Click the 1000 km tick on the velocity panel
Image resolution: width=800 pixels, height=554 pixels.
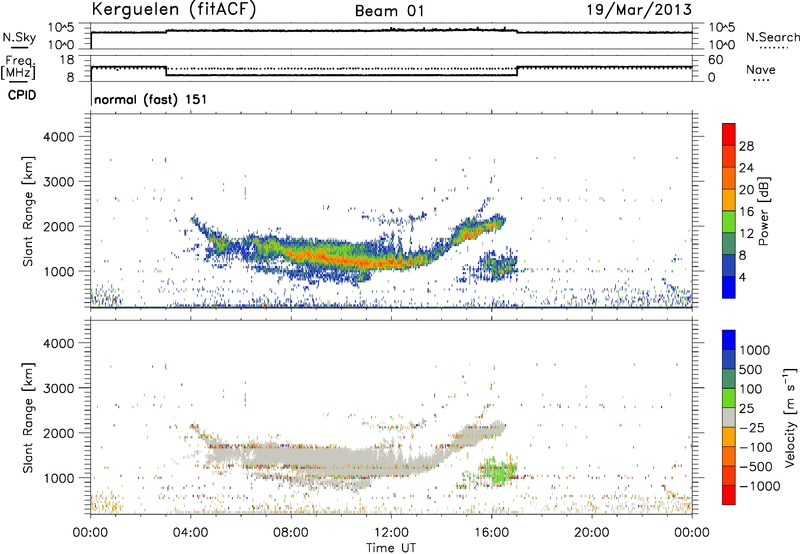[58, 478]
